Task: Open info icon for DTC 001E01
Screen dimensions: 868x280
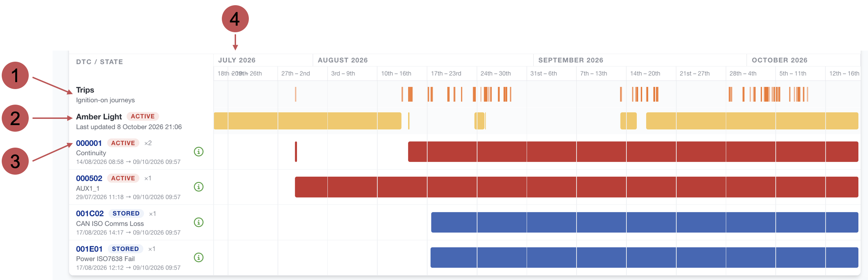Action: [x=199, y=257]
